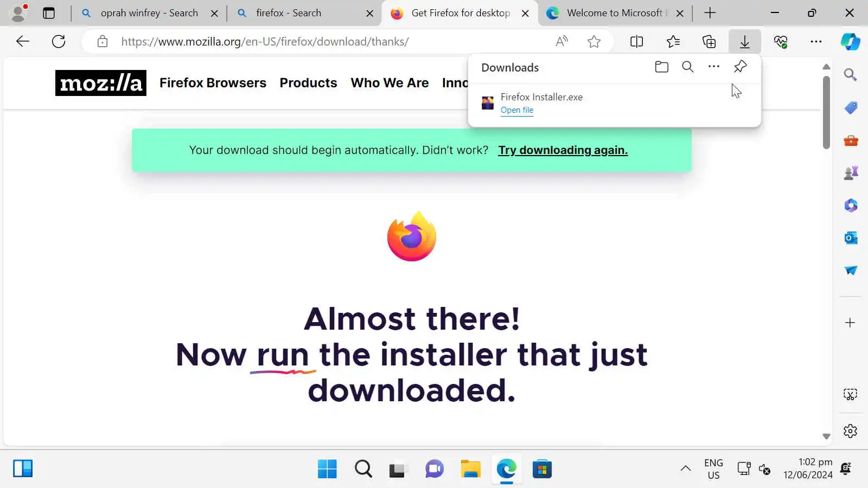Open sidebar settings gear

tap(850, 431)
